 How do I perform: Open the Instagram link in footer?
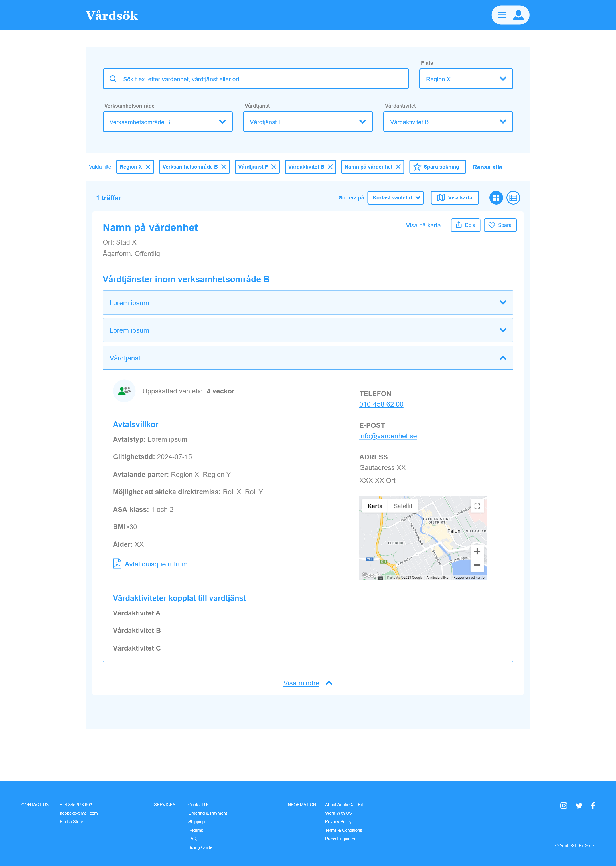(x=564, y=806)
